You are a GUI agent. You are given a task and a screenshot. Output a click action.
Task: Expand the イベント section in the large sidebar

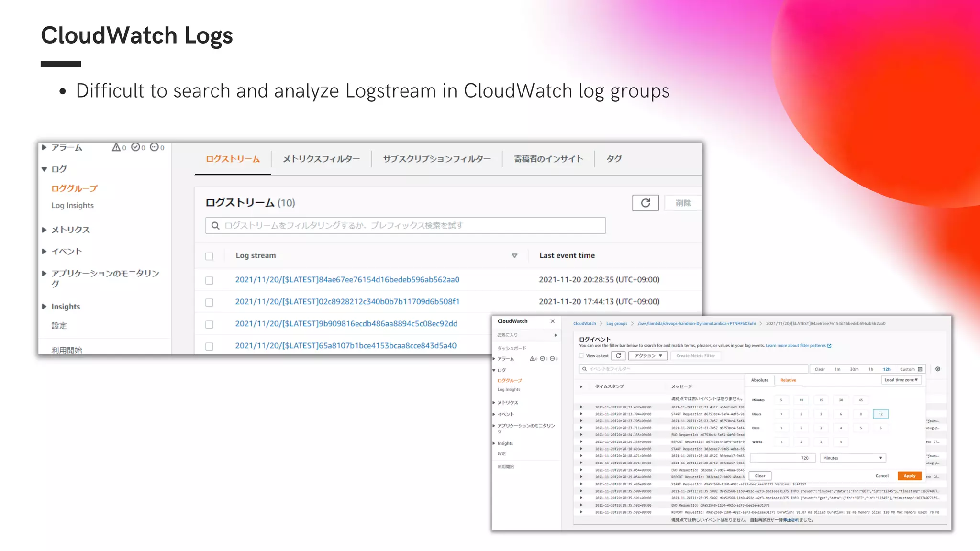(44, 251)
